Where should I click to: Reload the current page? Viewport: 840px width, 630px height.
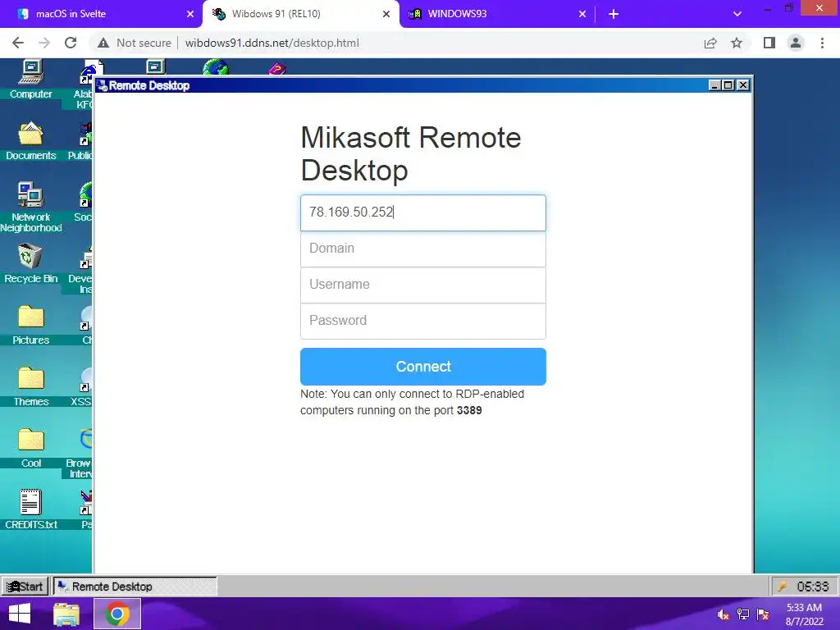coord(71,43)
